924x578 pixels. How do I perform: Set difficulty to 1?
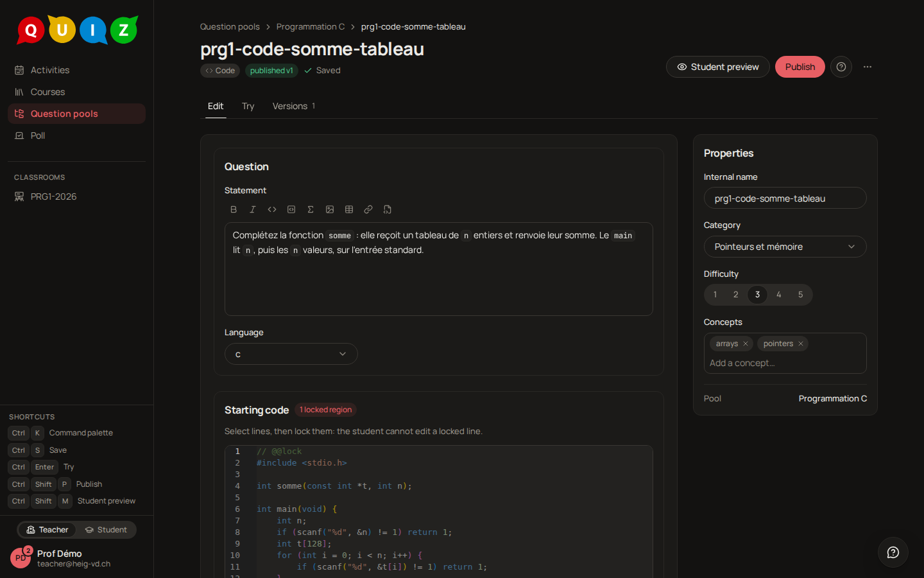pos(715,295)
